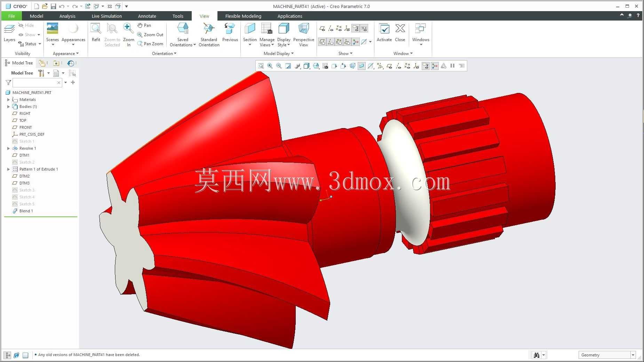Toggle plane display in Show group

322,29
